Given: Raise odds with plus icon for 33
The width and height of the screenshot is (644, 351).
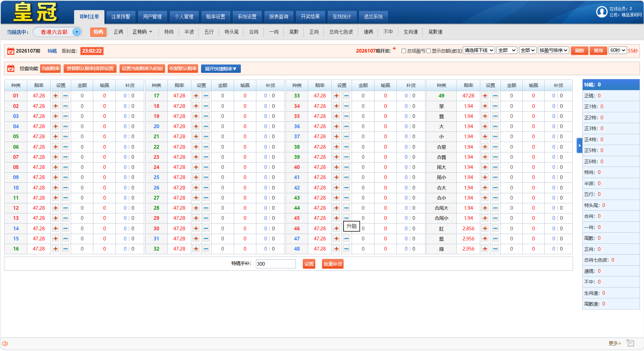Looking at the screenshot, I should (336, 96).
